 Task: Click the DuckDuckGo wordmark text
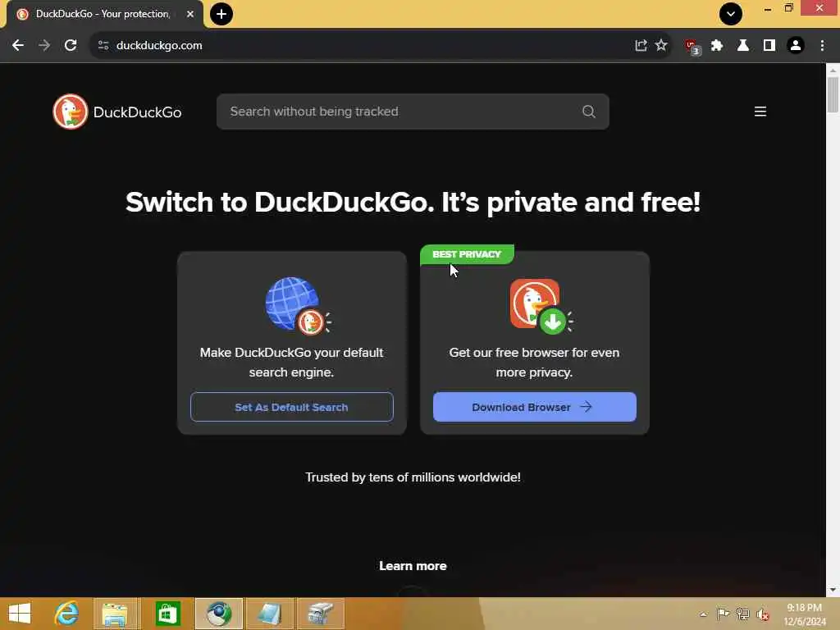point(138,112)
